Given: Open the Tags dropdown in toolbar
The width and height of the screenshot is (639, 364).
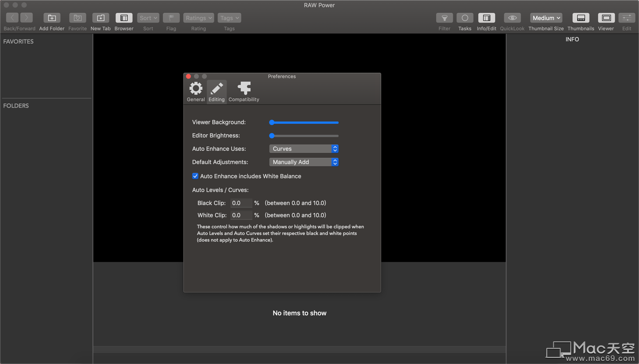Looking at the screenshot, I should pyautogui.click(x=229, y=18).
